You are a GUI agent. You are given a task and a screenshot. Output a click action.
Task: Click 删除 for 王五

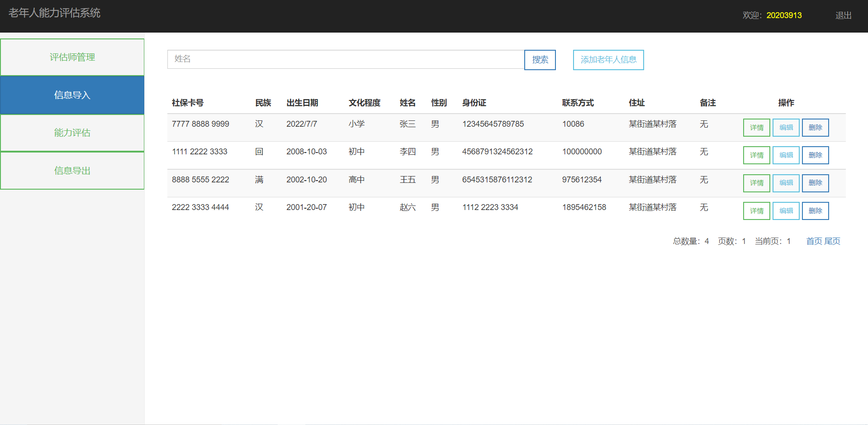click(816, 183)
